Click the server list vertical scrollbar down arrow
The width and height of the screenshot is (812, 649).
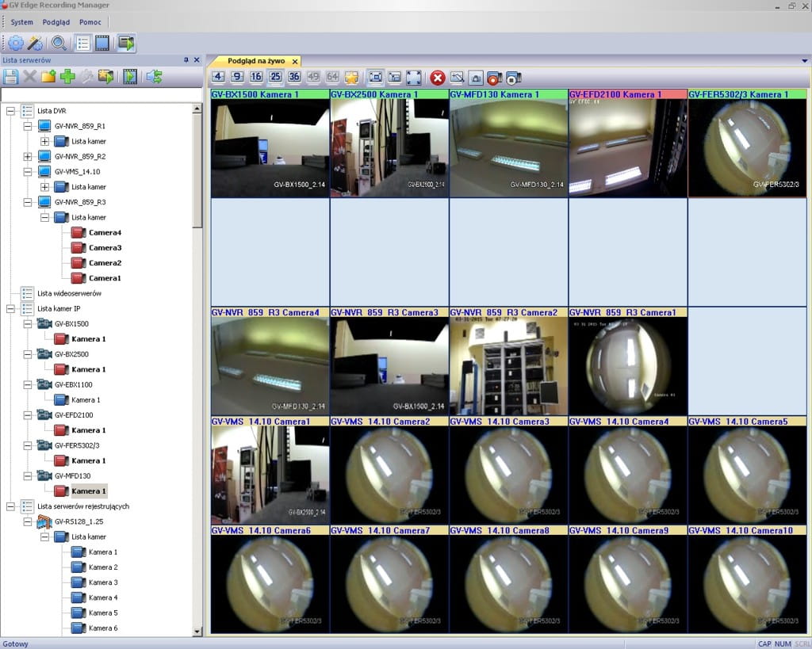click(197, 632)
